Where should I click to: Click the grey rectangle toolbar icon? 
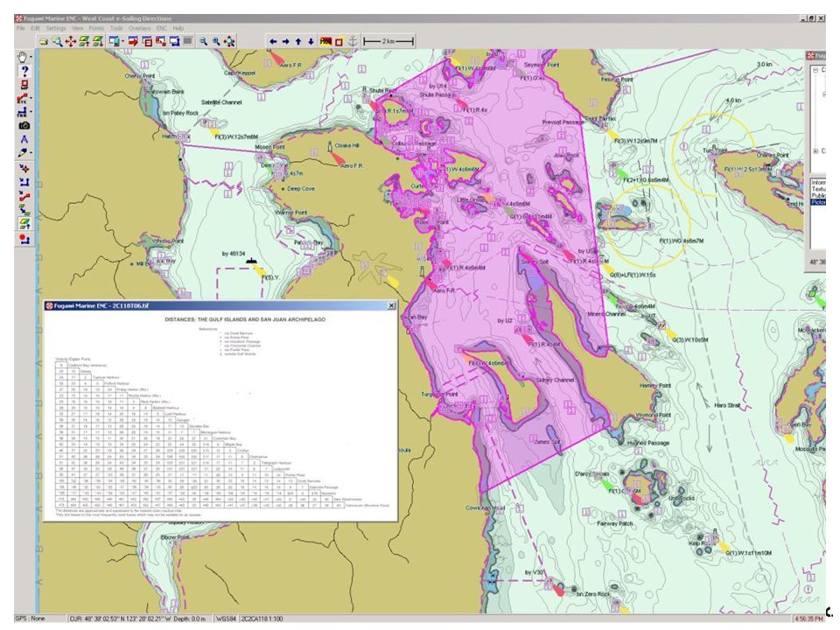(x=187, y=41)
